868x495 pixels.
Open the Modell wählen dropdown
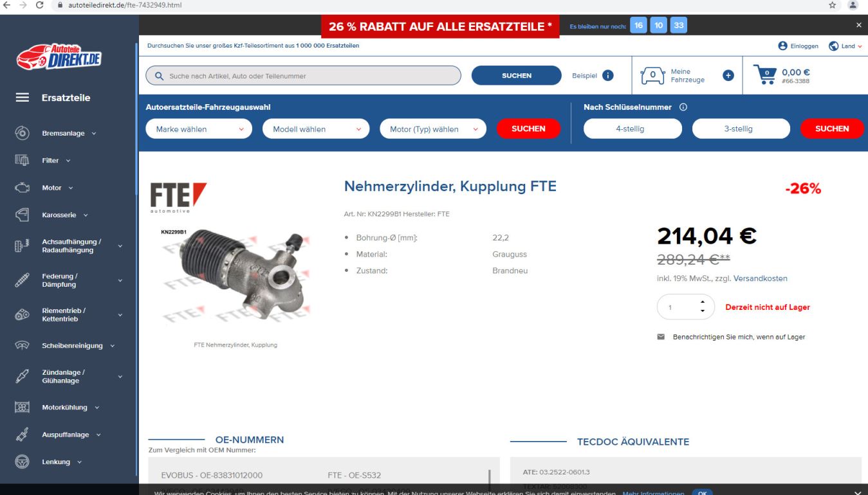click(x=316, y=129)
